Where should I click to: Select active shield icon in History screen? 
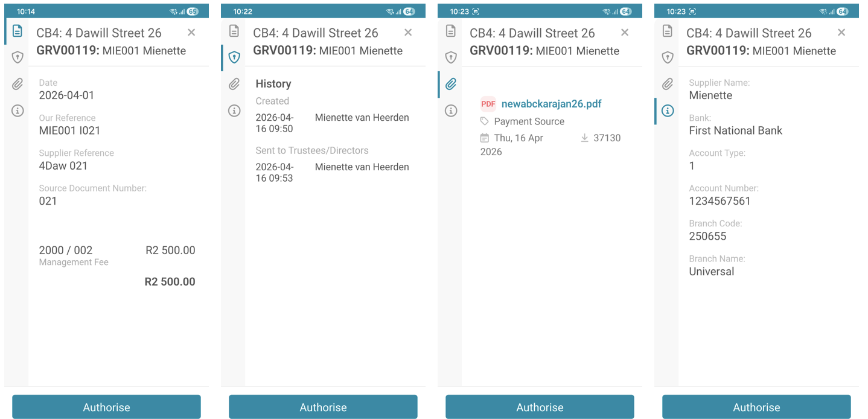coord(234,57)
